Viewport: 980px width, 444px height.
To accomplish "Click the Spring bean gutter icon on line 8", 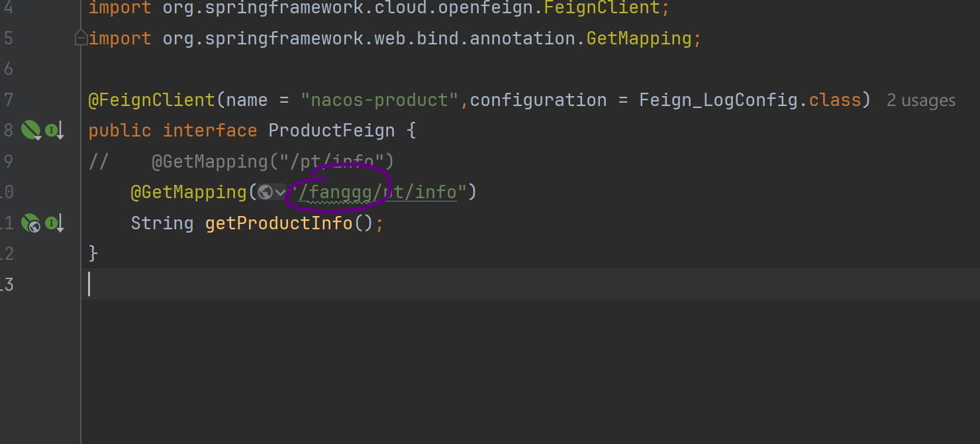I will [x=31, y=131].
